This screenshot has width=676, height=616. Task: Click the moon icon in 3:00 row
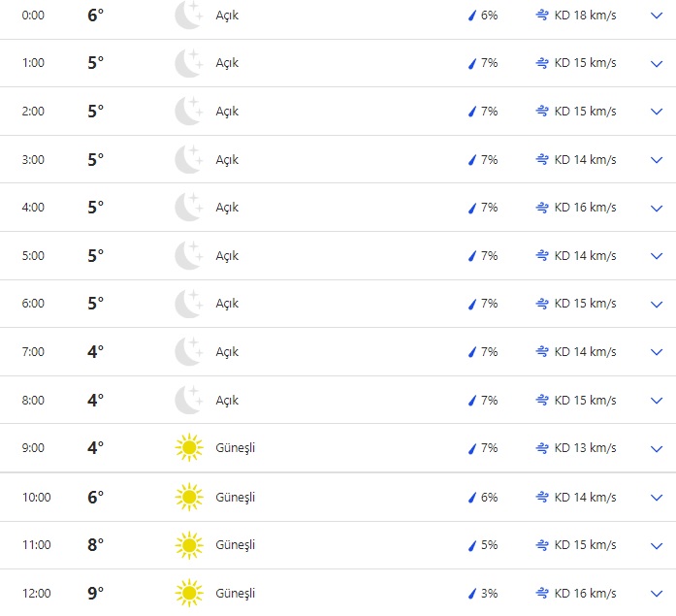188,159
